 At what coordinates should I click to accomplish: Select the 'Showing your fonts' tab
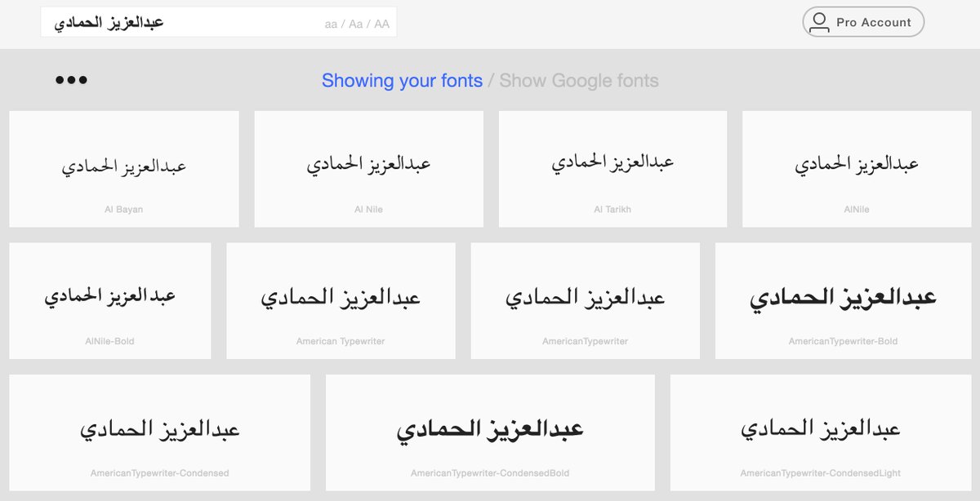(402, 81)
